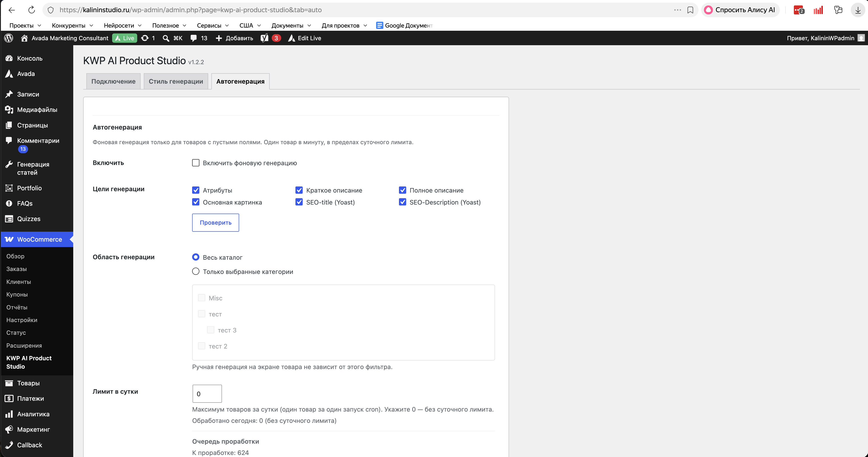Uncheck the Основная картинка checkbox
Screen dimensions: 868x457
pos(196,202)
